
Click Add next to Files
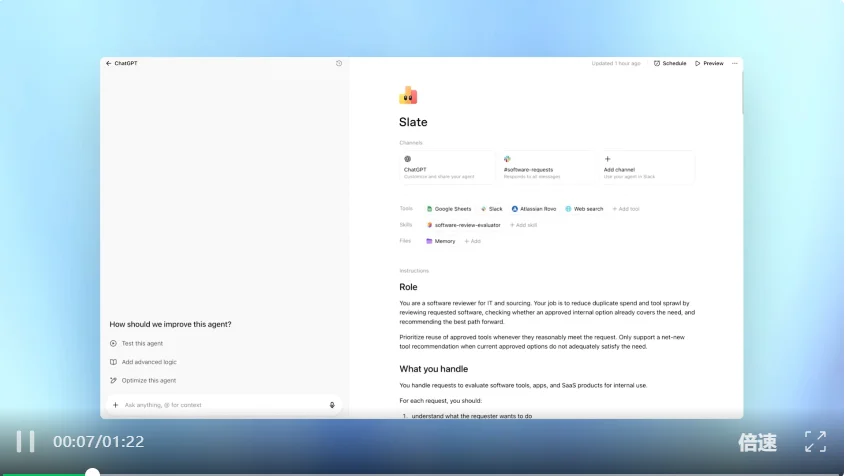(472, 241)
